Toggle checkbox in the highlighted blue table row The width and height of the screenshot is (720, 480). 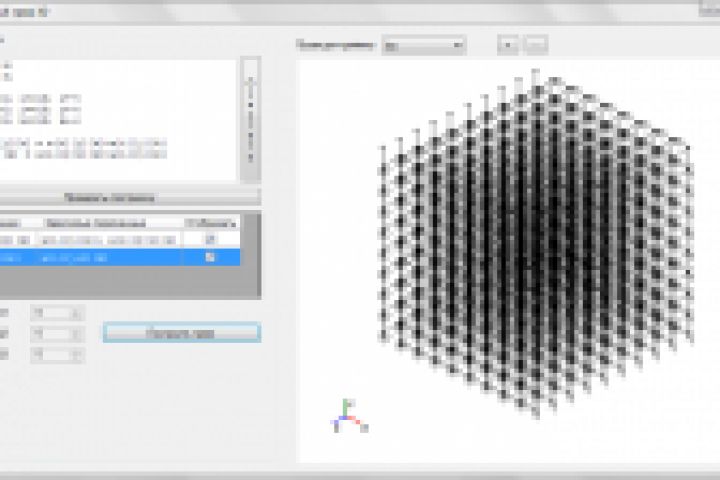click(210, 257)
